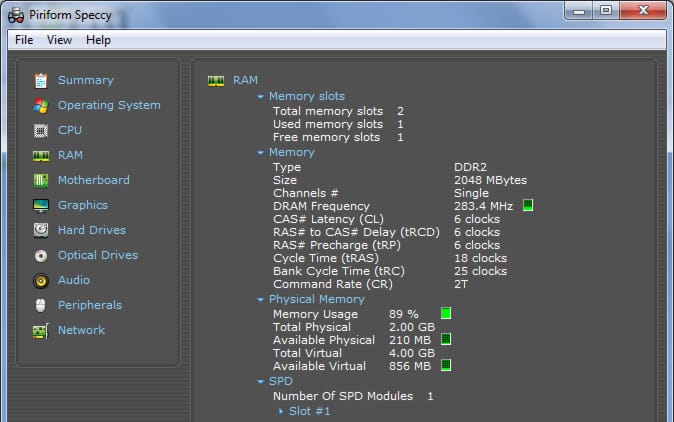The width and height of the screenshot is (674, 422).
Task: Open the Audio speaker icon
Action: click(41, 280)
